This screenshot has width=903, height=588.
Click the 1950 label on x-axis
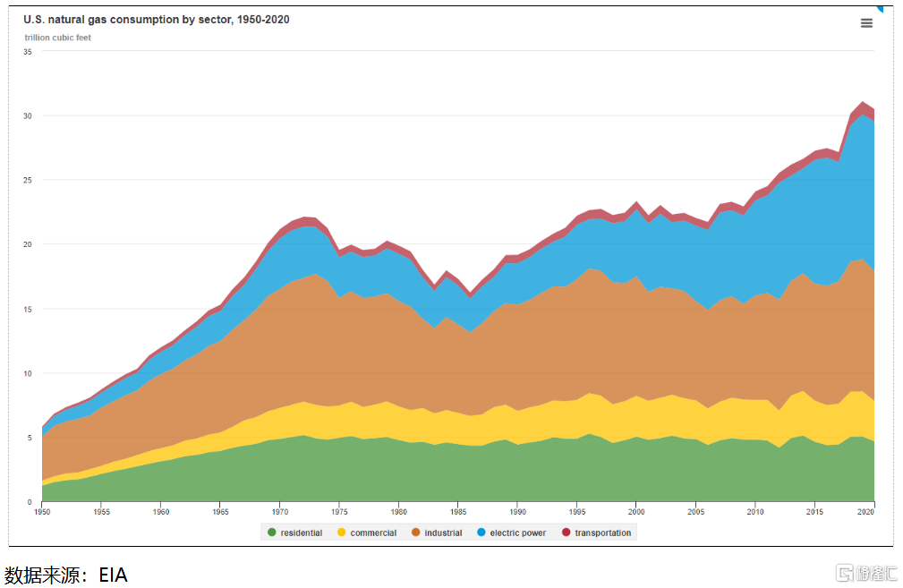tap(42, 512)
